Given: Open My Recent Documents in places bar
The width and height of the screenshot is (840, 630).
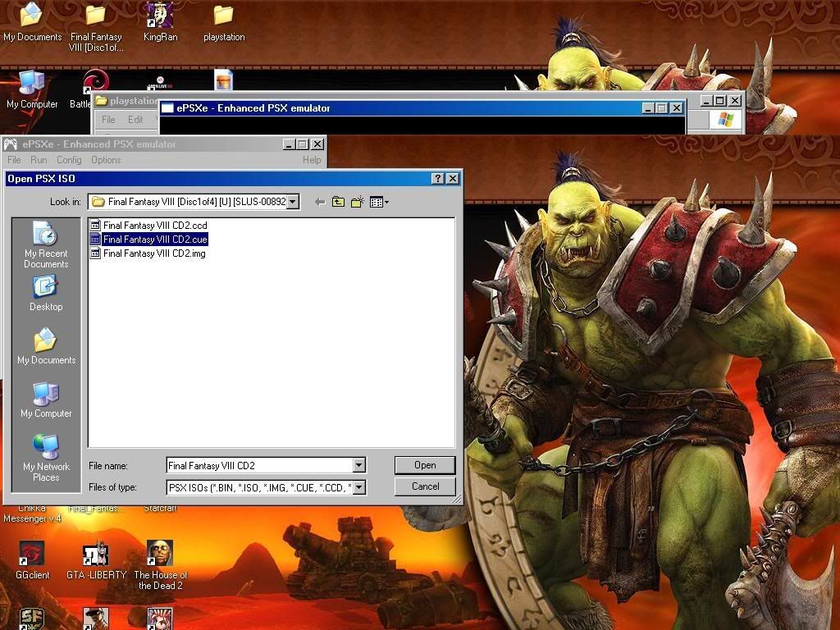Looking at the screenshot, I should (x=46, y=244).
